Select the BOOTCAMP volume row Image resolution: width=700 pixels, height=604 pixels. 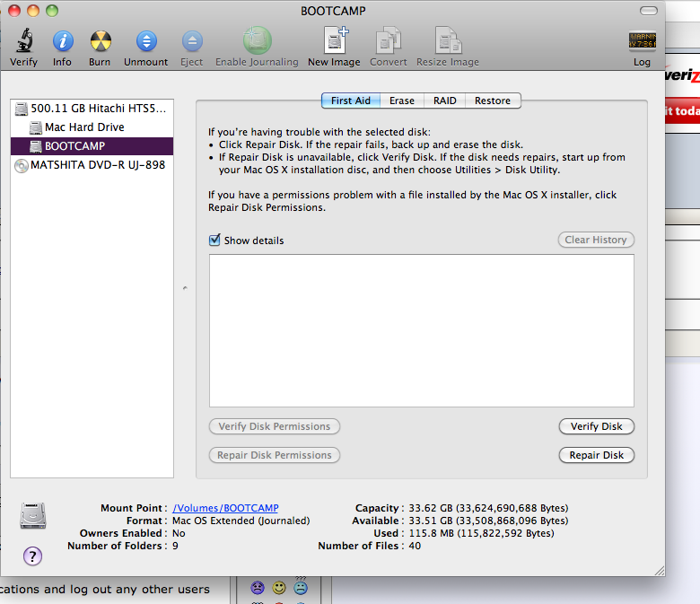tap(92, 146)
